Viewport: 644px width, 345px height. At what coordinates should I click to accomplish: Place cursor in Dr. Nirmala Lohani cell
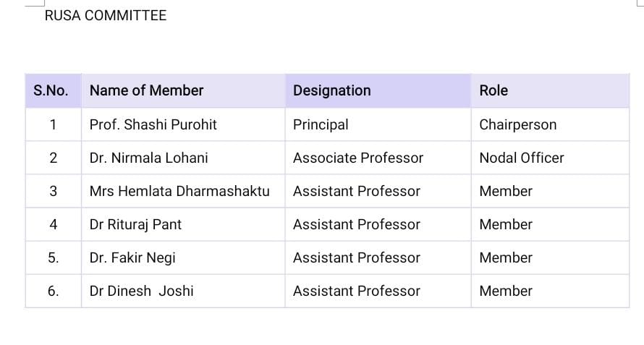183,158
